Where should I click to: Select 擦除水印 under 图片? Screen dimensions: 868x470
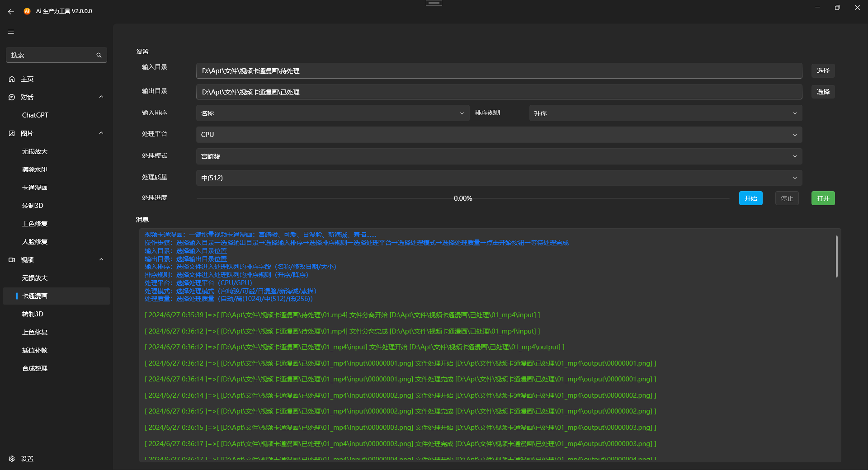57,169
